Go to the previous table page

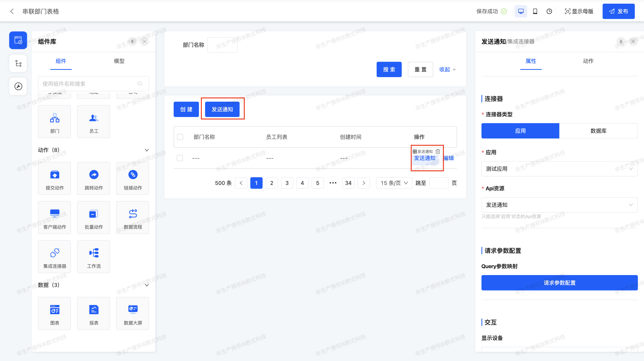tap(241, 183)
